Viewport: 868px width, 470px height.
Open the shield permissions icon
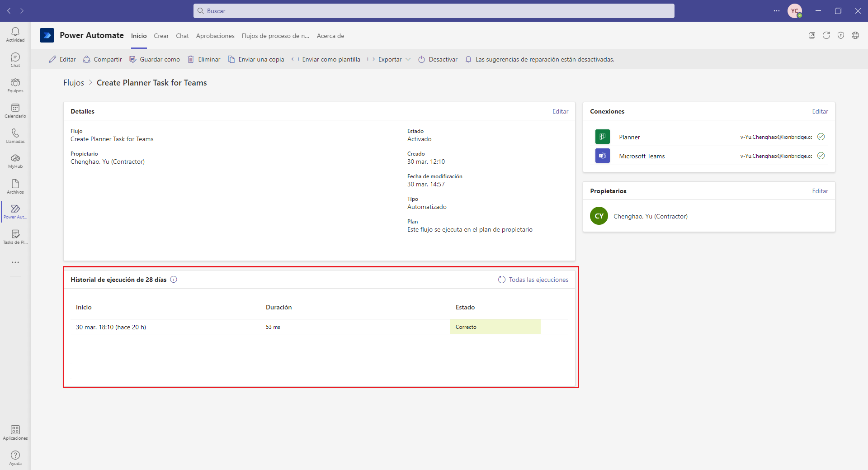click(x=841, y=35)
